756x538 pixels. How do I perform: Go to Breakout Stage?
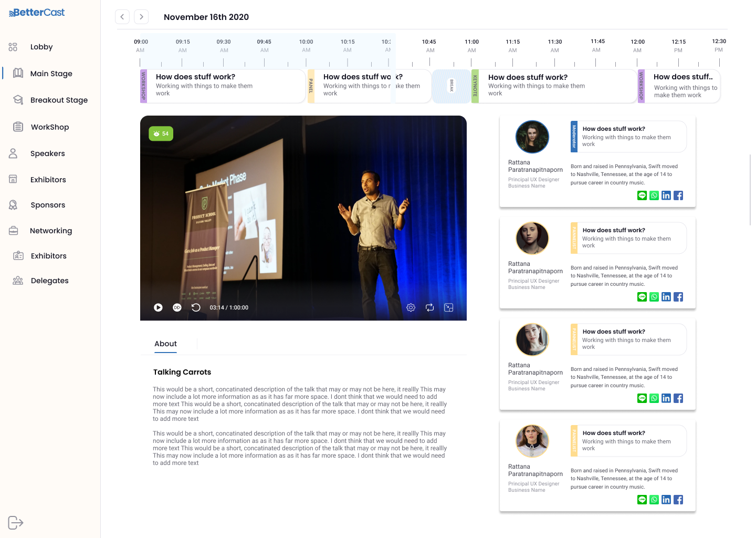(x=59, y=100)
